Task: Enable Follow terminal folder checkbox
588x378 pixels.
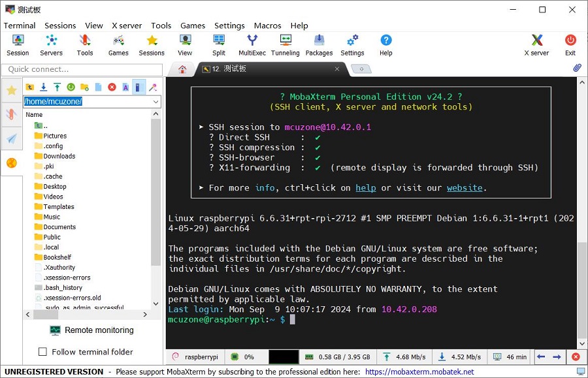Action: [x=42, y=352]
